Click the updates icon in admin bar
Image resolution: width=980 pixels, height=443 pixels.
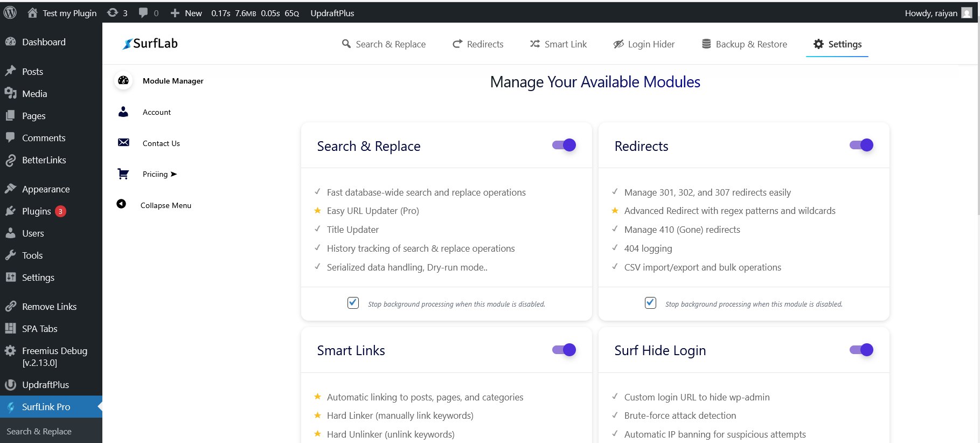point(113,13)
